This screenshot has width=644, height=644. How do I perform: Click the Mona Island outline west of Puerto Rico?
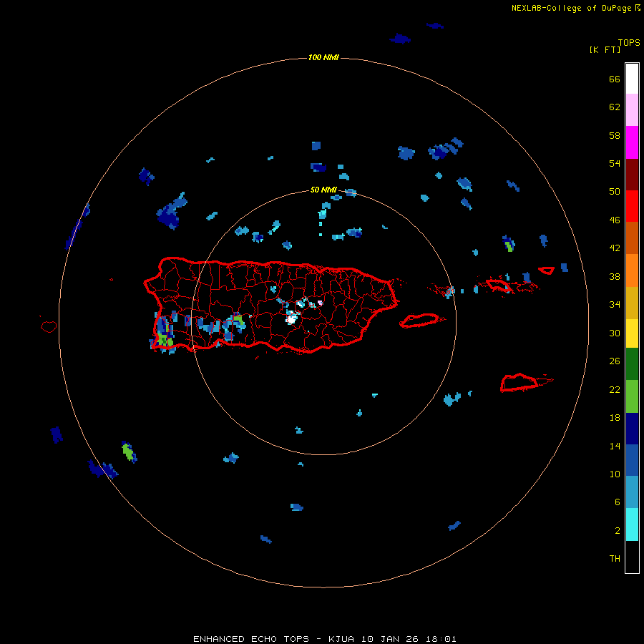pyautogui.click(x=49, y=326)
